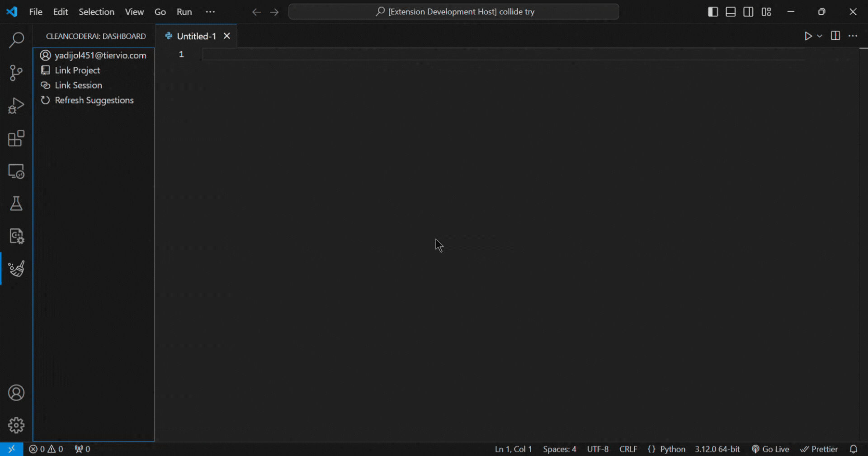Open the Go menu
The width and height of the screenshot is (868, 456).
click(160, 12)
